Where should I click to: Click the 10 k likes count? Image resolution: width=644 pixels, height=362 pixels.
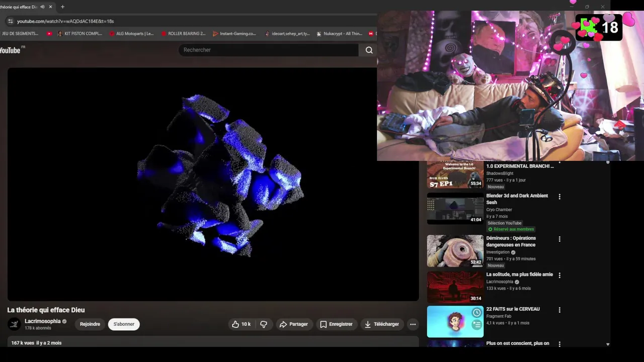246,324
